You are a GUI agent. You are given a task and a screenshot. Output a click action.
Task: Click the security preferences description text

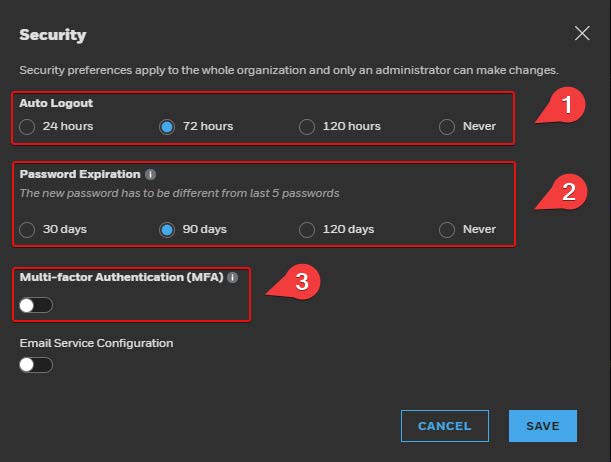coord(289,70)
